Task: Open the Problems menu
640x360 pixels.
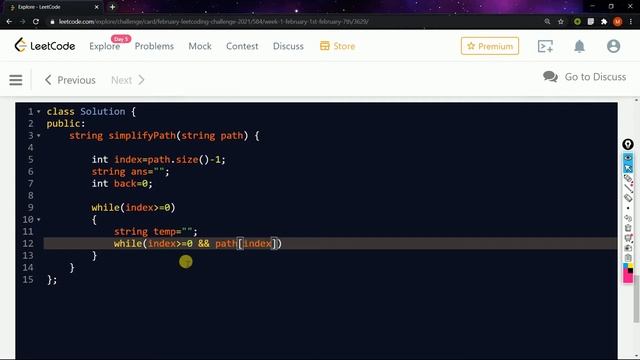Action: (154, 46)
